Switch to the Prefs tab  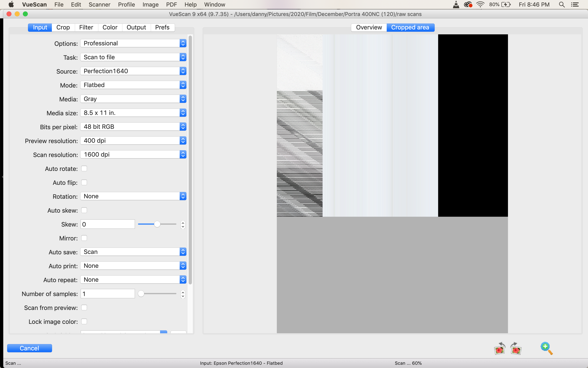pos(162,27)
